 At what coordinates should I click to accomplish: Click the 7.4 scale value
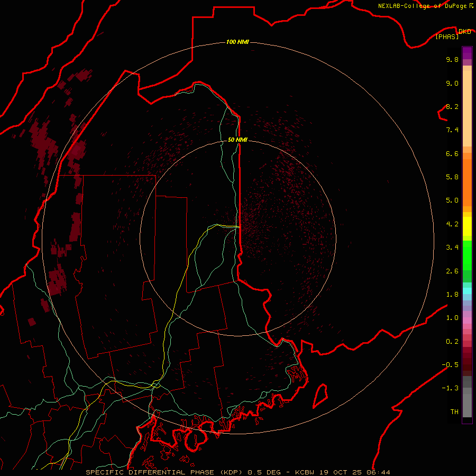click(x=452, y=130)
